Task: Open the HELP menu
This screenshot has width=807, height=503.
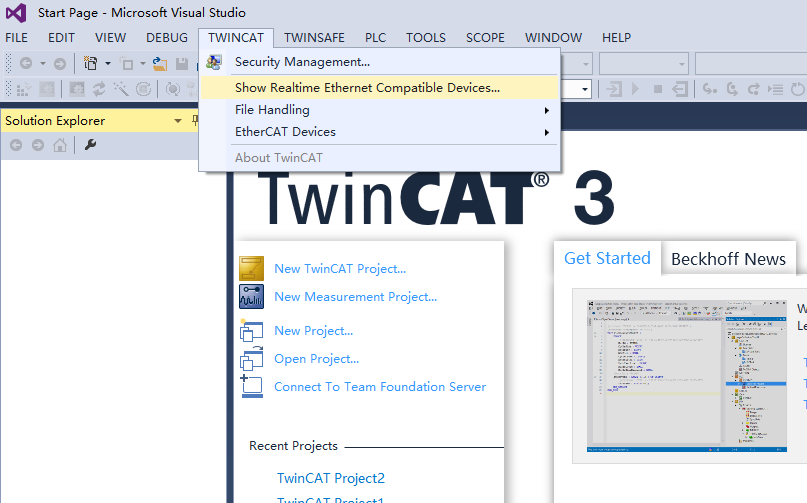Action: (616, 38)
